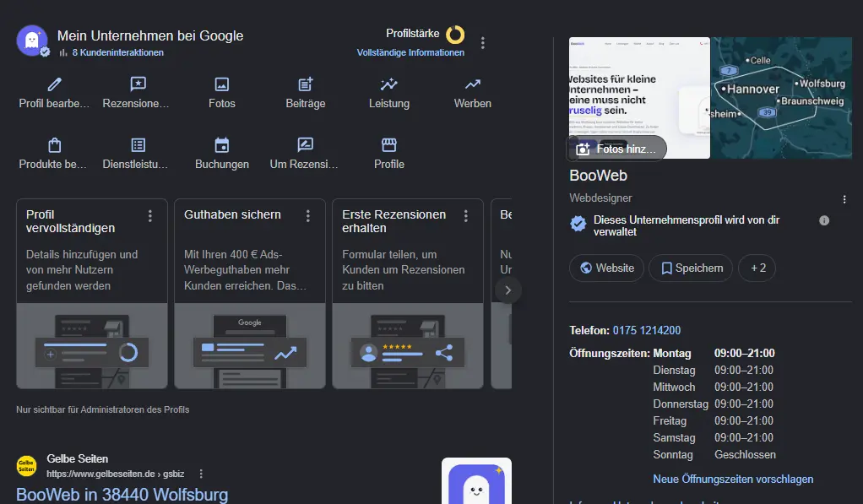Click the BooWeb business title
This screenshot has width=863, height=504.
coord(598,176)
